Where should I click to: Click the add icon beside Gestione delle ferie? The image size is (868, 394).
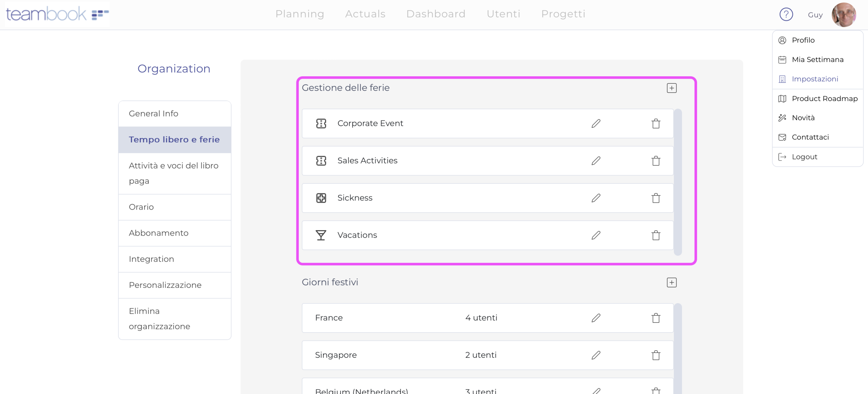pyautogui.click(x=671, y=88)
